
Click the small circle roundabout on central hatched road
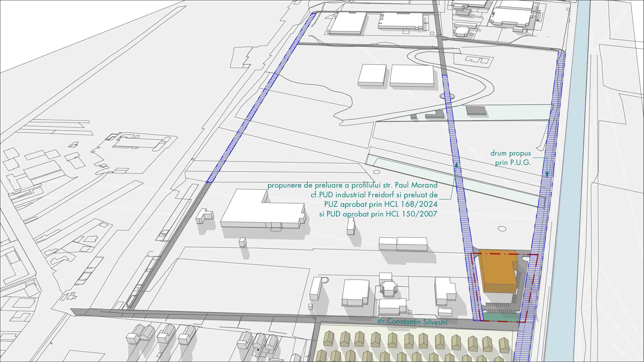coord(447,96)
